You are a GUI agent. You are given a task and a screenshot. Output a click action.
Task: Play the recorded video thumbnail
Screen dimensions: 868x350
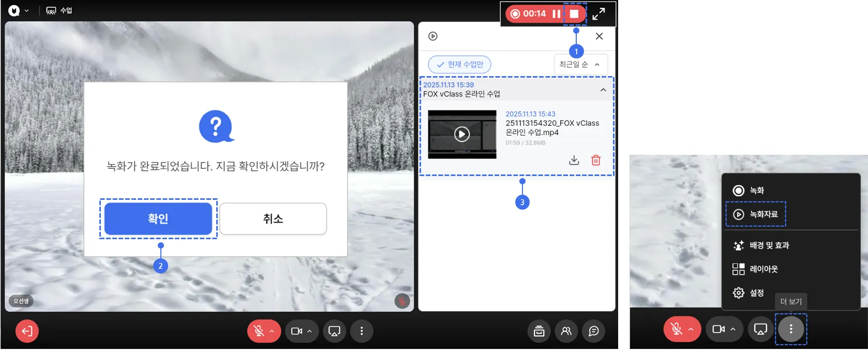[462, 134]
